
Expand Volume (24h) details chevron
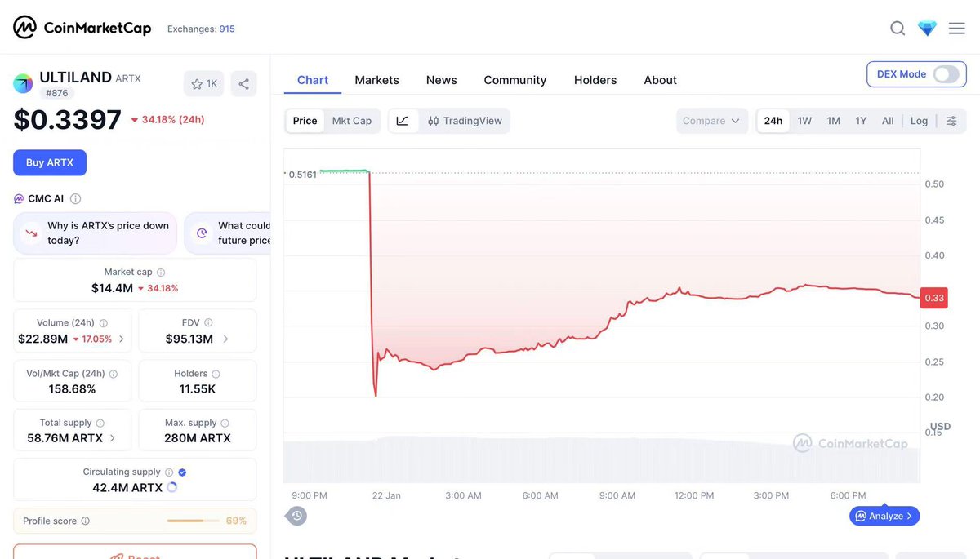click(x=122, y=339)
